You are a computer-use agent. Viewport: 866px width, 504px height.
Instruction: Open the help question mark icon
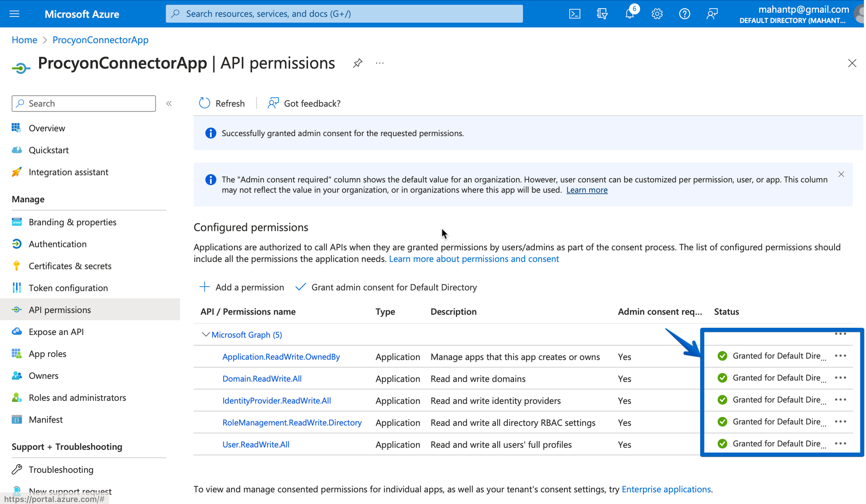tap(684, 14)
